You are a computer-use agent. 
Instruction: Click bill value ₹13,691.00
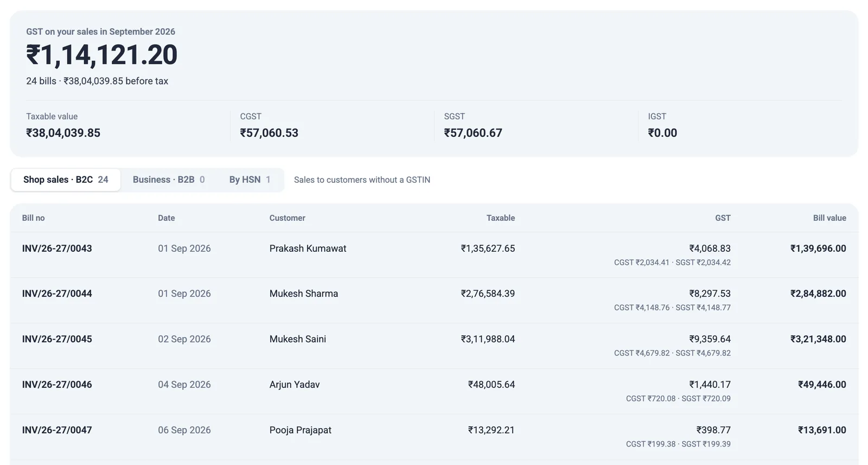pyautogui.click(x=822, y=430)
